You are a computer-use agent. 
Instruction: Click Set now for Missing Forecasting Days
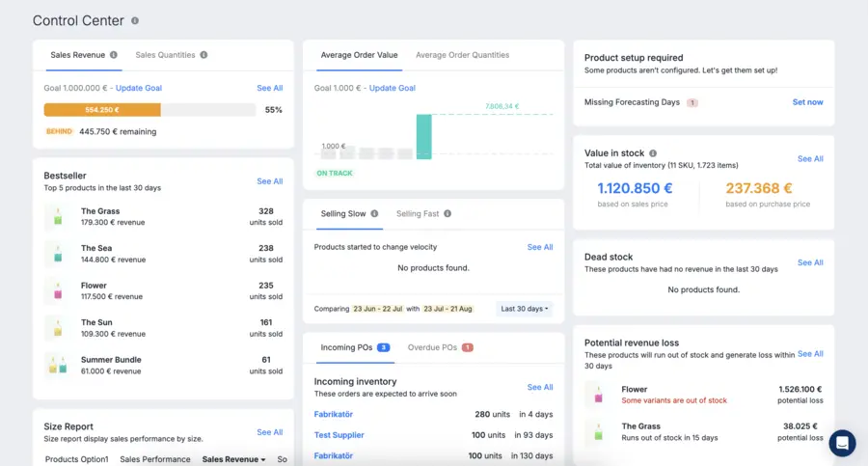tap(807, 102)
